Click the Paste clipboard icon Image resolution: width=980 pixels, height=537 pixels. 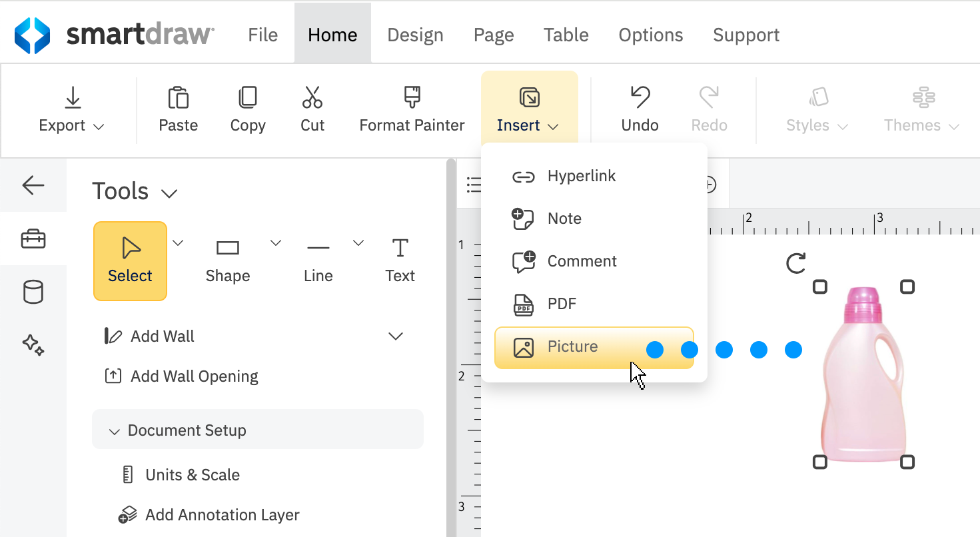178,99
